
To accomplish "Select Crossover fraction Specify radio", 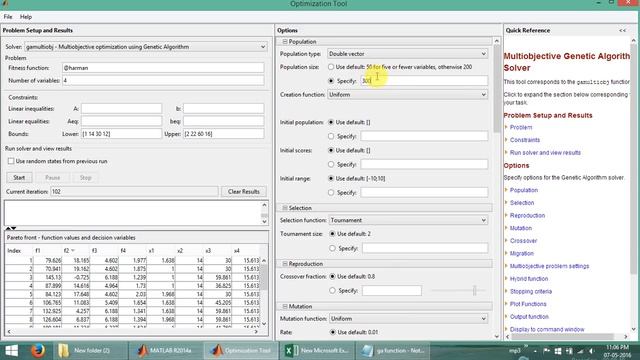I will (332, 291).
